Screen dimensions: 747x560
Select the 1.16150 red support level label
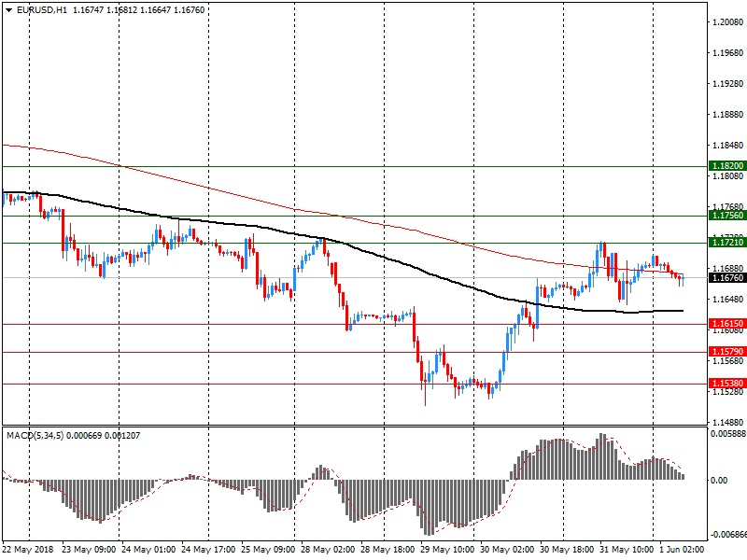[x=727, y=324]
